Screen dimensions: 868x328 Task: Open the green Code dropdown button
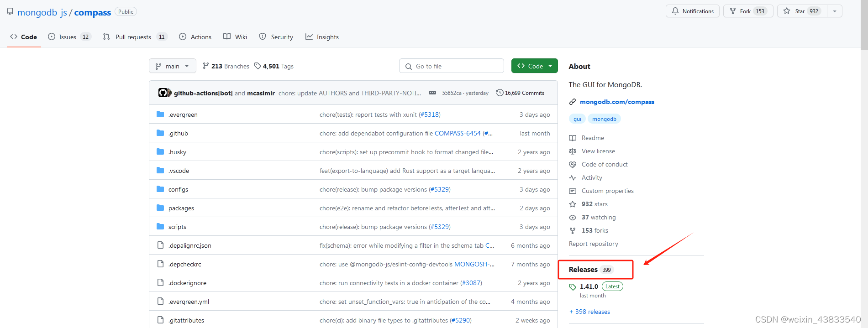tap(534, 66)
